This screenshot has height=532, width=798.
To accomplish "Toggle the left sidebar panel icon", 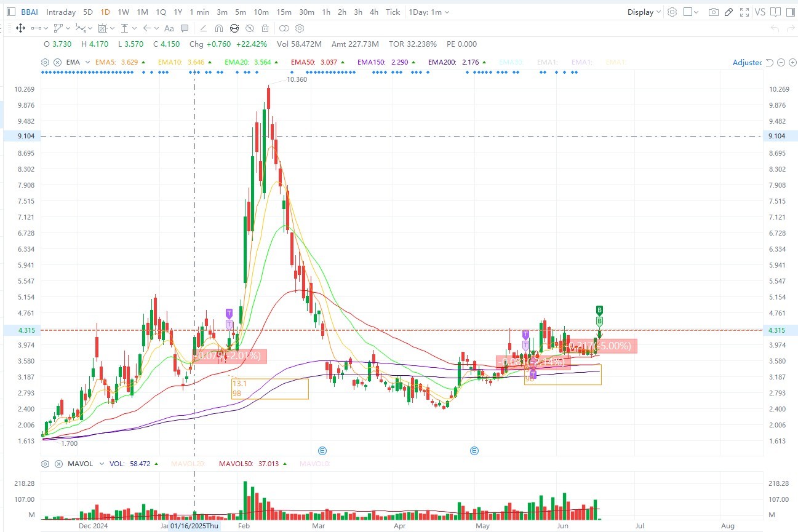I will click(11, 12).
